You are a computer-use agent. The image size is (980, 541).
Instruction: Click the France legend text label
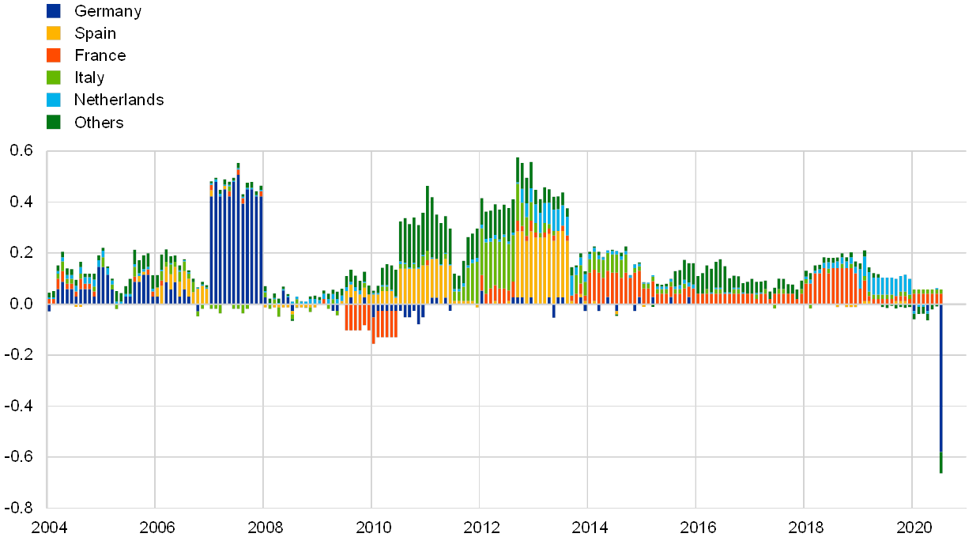100,55
